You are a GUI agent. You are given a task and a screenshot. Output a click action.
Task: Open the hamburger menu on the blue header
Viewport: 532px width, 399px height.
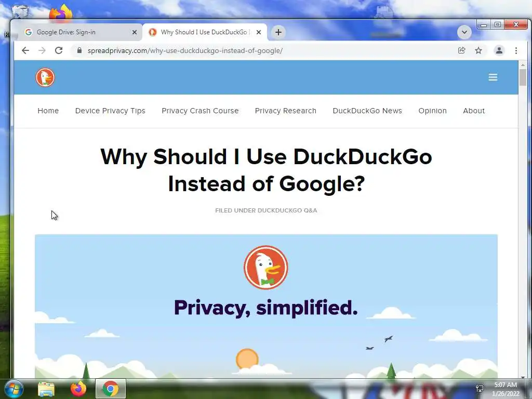[x=493, y=77]
